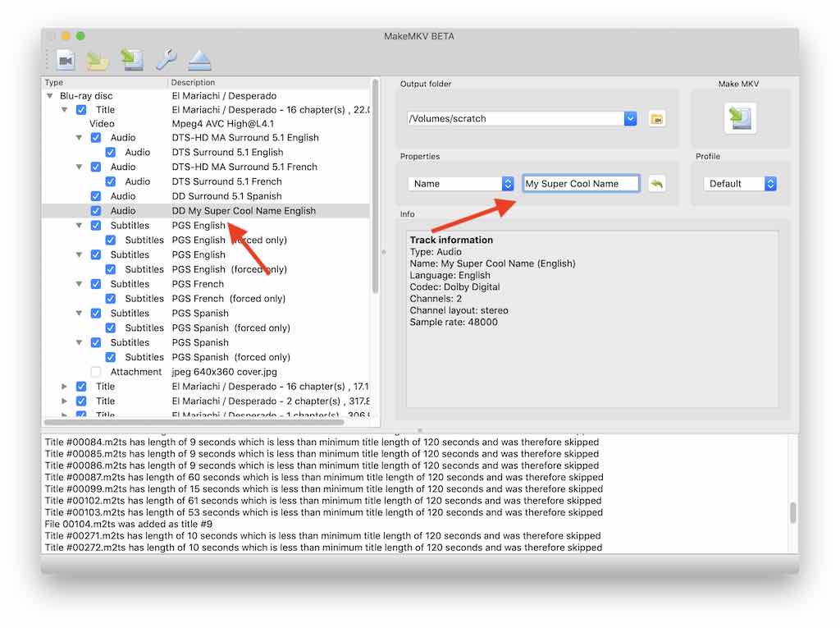Image resolution: width=840 pixels, height=628 pixels.
Task: Click the tree horizontal scrollbar
Action: click(x=194, y=422)
